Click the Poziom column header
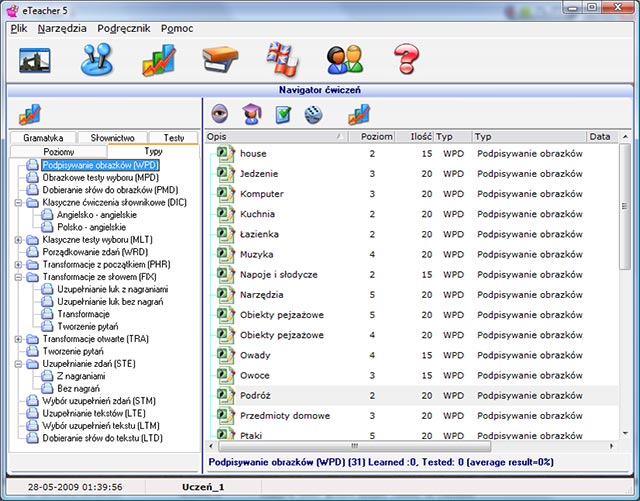The height and width of the screenshot is (501, 640). 376,136
